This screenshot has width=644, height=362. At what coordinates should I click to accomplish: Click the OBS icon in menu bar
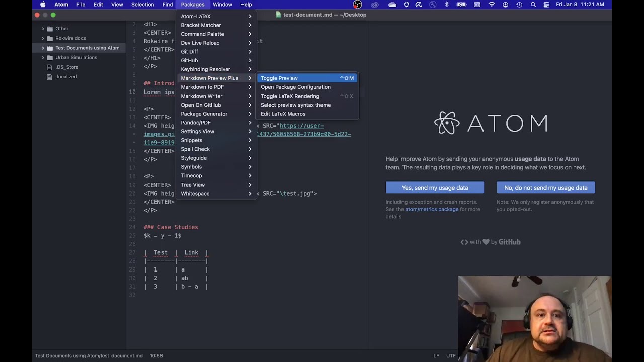pos(357,5)
